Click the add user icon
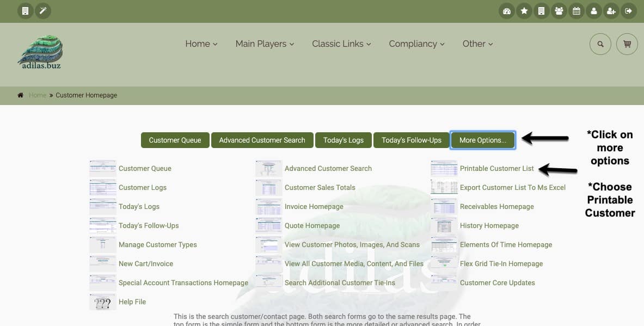 611,11
